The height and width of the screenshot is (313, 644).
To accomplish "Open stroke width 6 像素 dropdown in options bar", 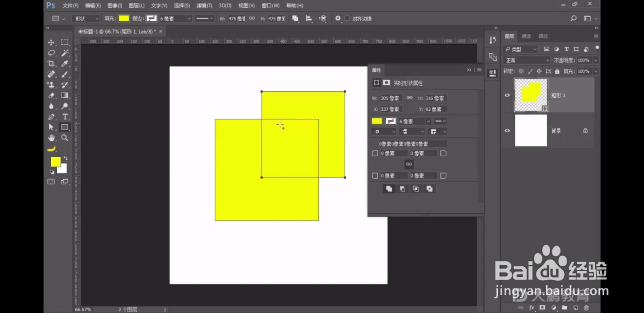I will 189,19.
